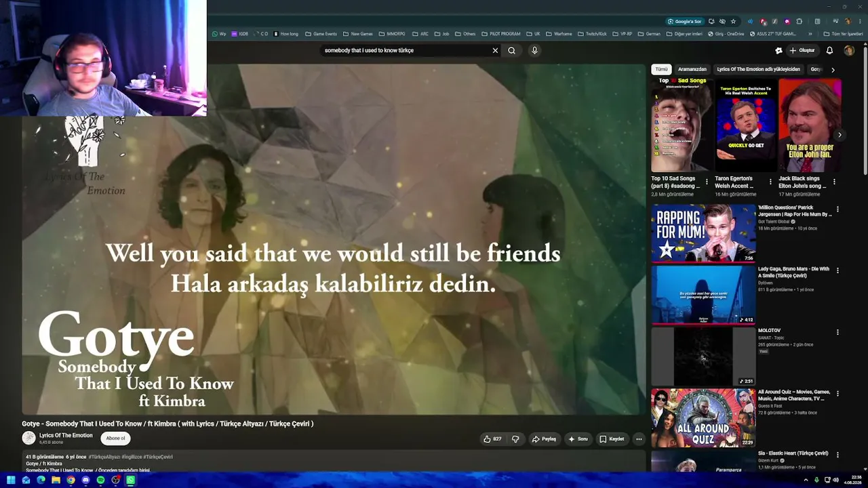Image resolution: width=868 pixels, height=488 pixels.
Task: Open options for Jack Black short
Action: pyautogui.click(x=834, y=182)
